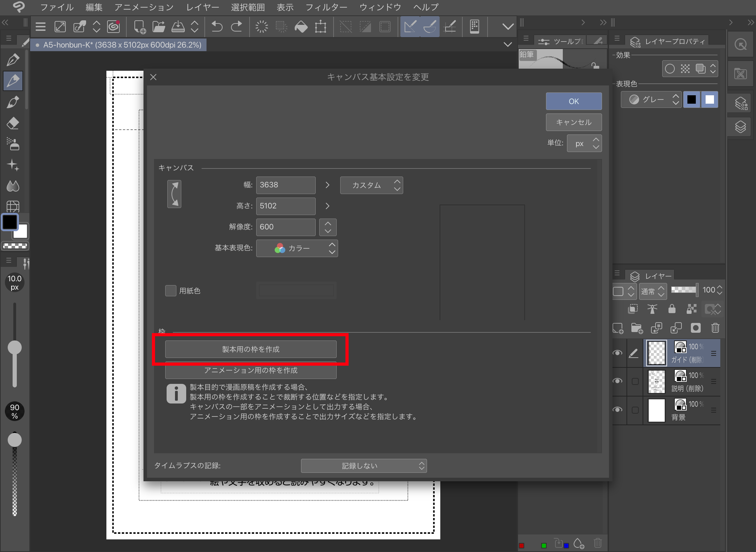The width and height of the screenshot is (756, 552).
Task: Toggle lock box on 説明 (削除) layer
Action: [635, 381]
